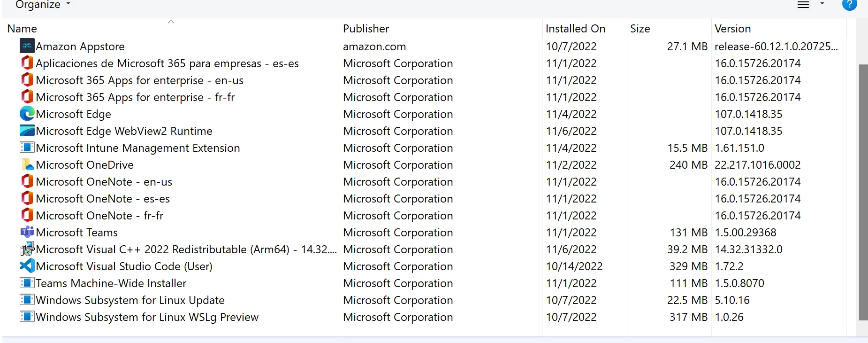Image resolution: width=868 pixels, height=343 pixels.
Task: Open the Organize dropdown menu
Action: pyautogui.click(x=43, y=5)
